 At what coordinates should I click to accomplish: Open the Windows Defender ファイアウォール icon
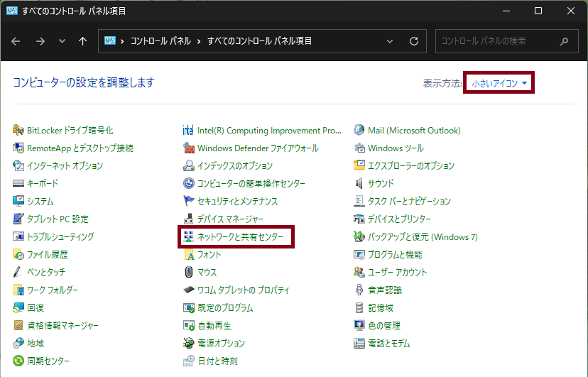pos(189,148)
